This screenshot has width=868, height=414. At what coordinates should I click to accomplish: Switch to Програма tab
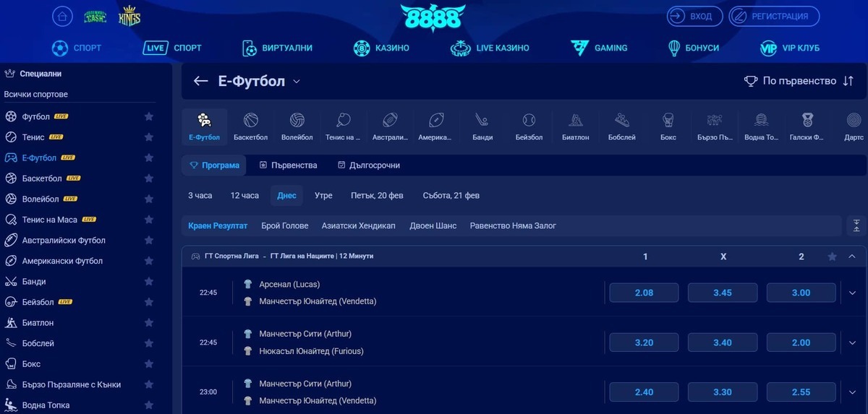point(214,165)
